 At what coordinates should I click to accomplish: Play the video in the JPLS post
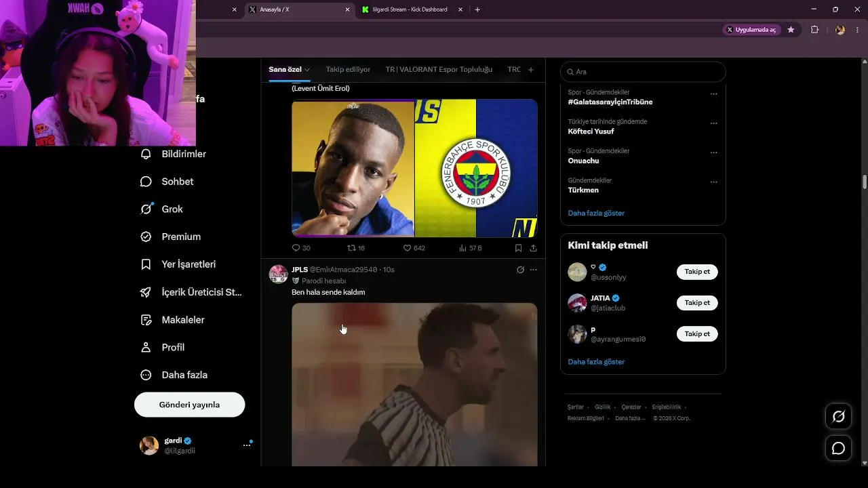[414, 384]
